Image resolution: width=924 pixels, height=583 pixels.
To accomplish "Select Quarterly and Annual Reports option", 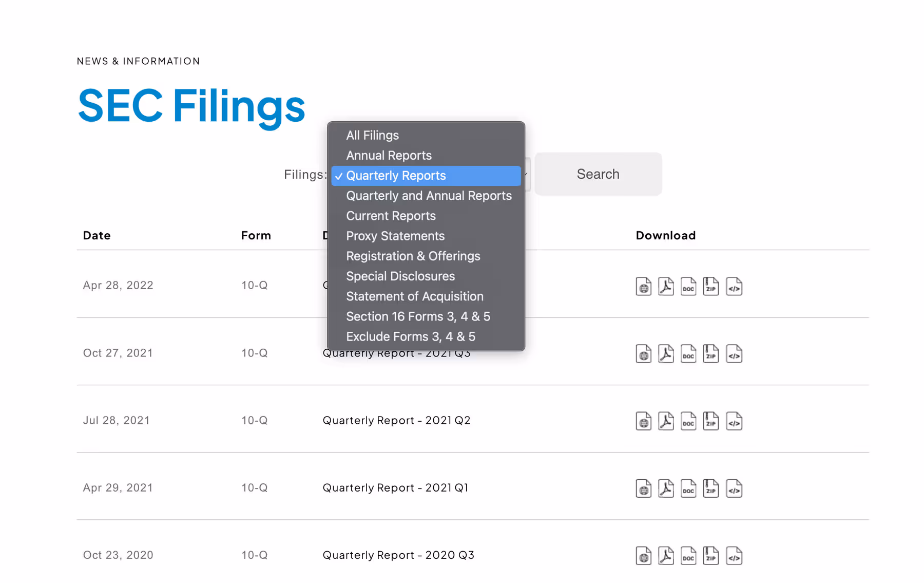I will point(426,196).
